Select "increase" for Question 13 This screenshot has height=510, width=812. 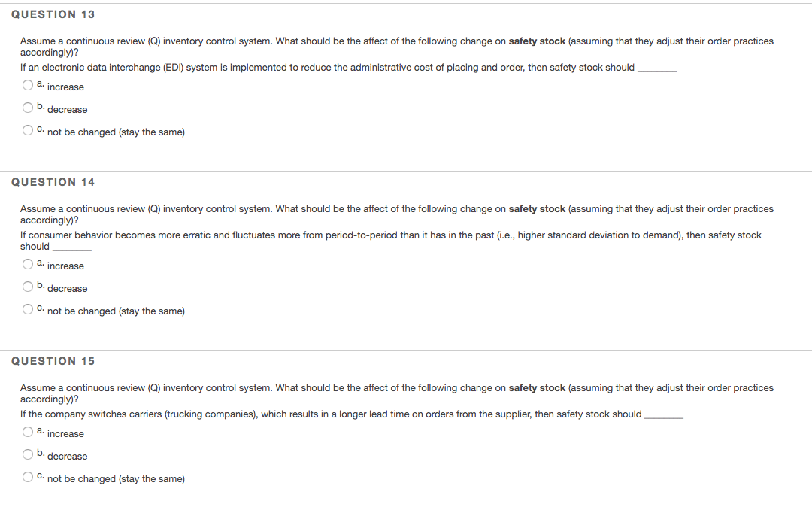[27, 84]
